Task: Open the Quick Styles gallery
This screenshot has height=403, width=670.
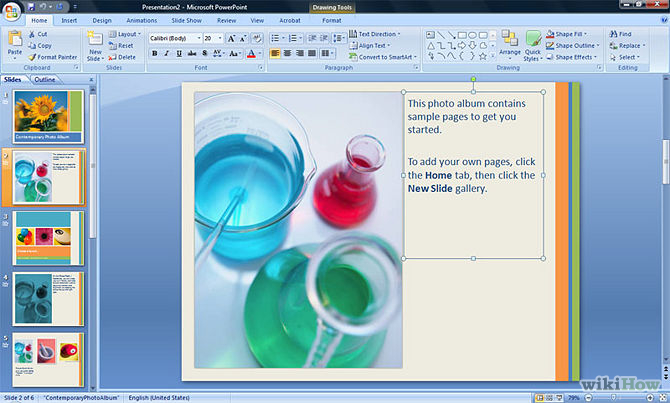Action: click(533, 45)
